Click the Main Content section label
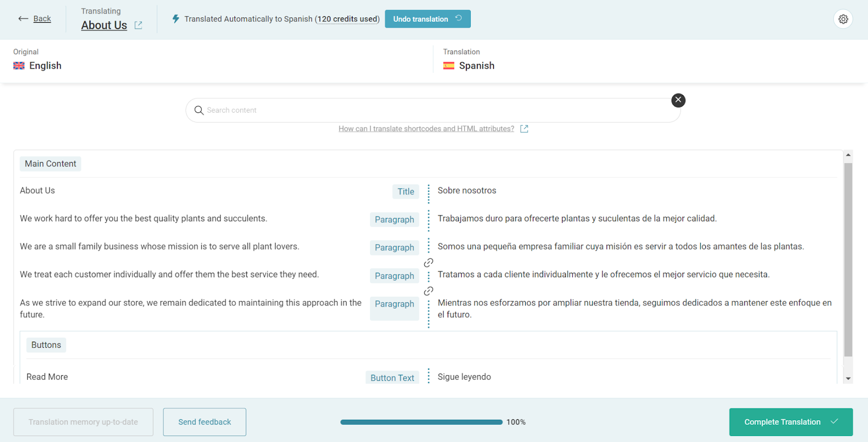The height and width of the screenshot is (442, 868). [x=50, y=164]
